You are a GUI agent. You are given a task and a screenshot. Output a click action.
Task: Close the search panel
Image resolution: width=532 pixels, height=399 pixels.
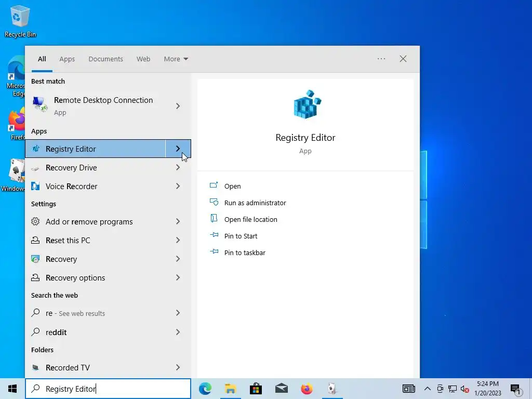403,59
